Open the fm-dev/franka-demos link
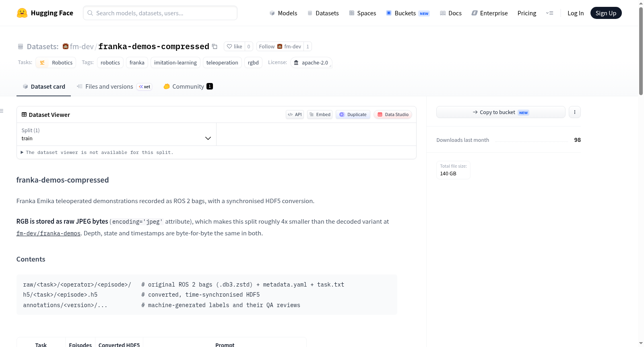Image resolution: width=644 pixels, height=347 pixels. point(48,233)
